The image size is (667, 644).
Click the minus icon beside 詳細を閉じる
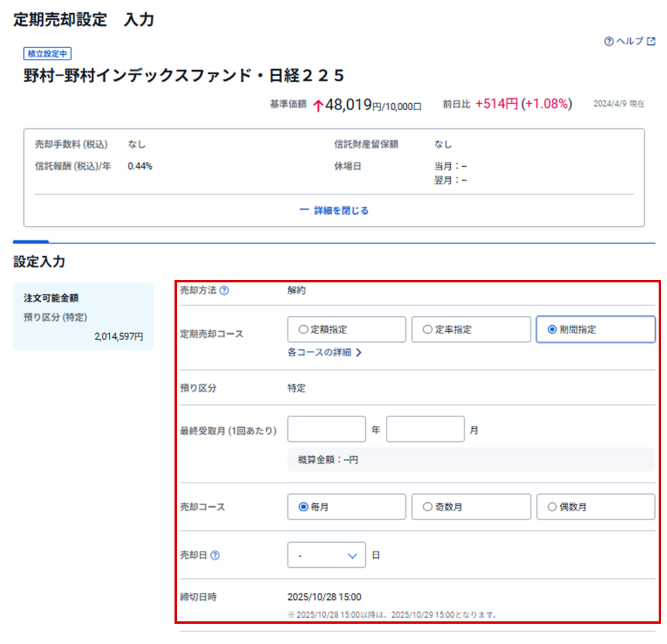tap(304, 211)
